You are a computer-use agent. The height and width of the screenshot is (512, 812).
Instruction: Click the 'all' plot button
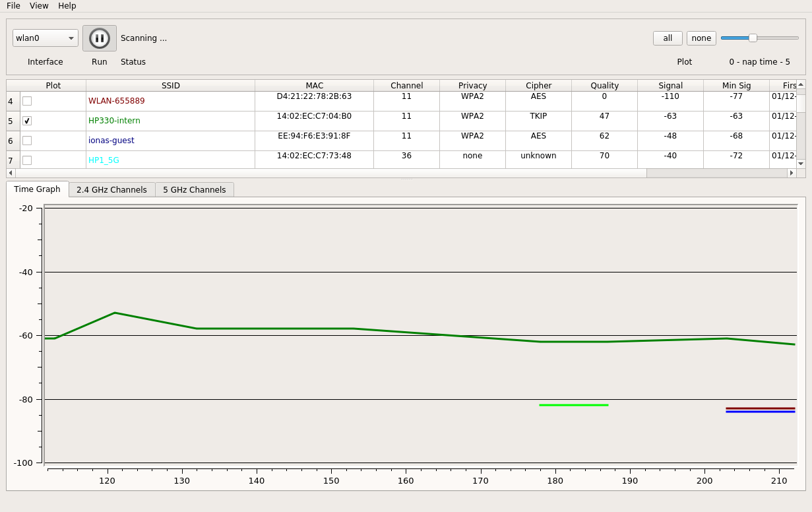click(668, 38)
